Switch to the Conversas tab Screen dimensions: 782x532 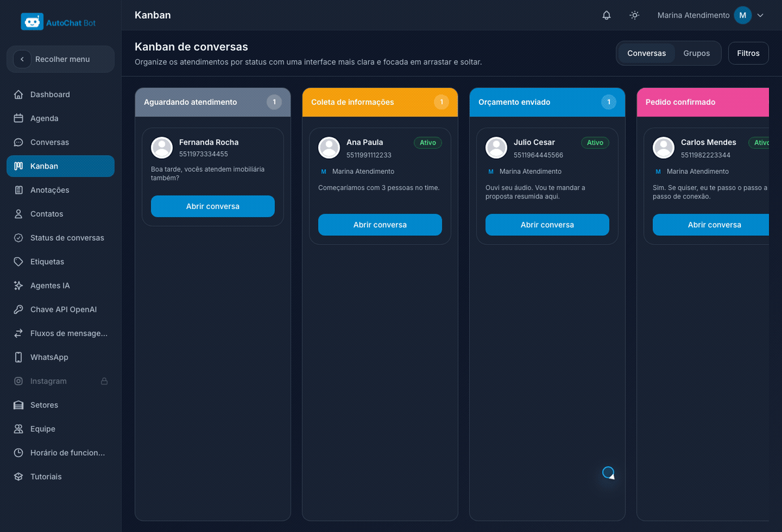coord(646,53)
